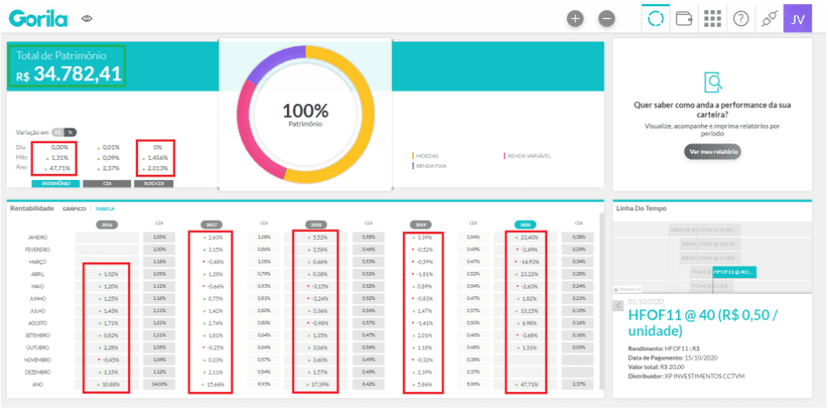This screenshot has width=828, height=411.
Task: Toggle Variação em between R$ and %
Action: (x=65, y=133)
